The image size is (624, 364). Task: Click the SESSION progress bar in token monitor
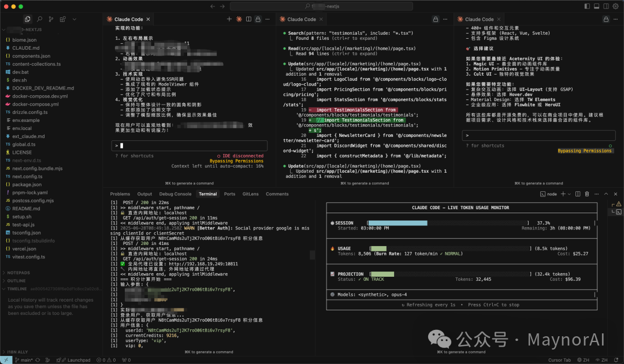click(399, 222)
